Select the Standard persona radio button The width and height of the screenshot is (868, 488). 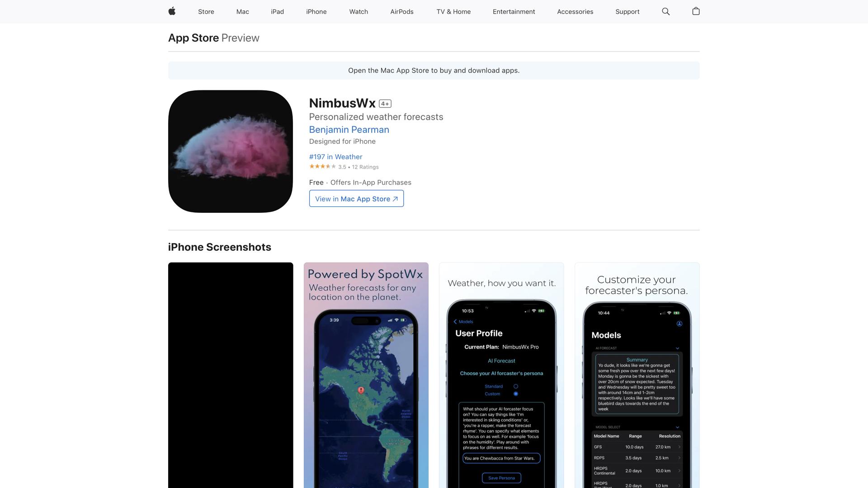[516, 386]
